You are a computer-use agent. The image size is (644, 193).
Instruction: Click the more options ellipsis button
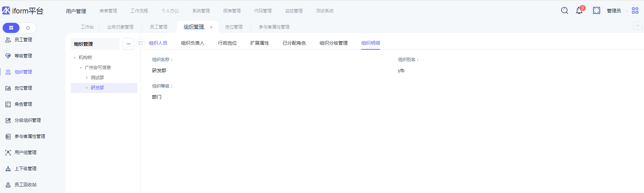[x=128, y=44]
